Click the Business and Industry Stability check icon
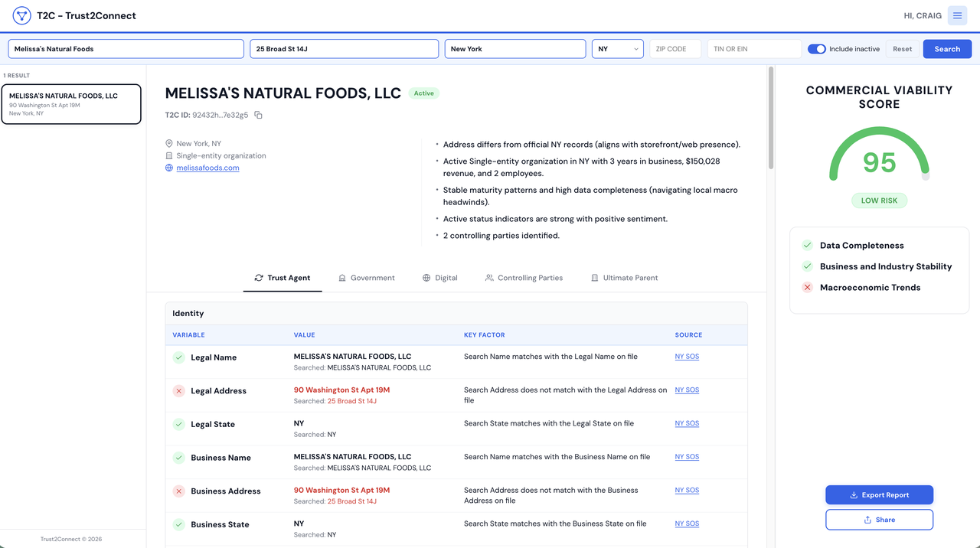The height and width of the screenshot is (548, 980). 807,266
